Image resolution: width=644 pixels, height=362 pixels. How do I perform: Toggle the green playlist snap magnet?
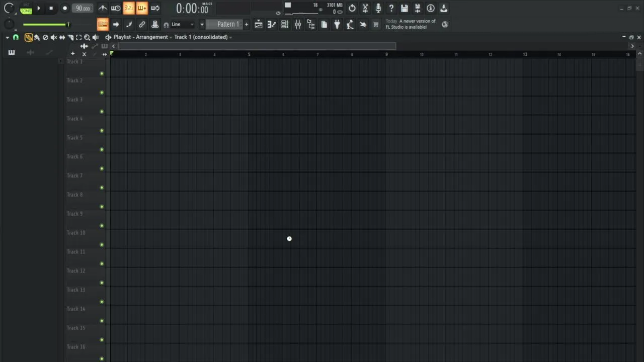[x=16, y=37]
